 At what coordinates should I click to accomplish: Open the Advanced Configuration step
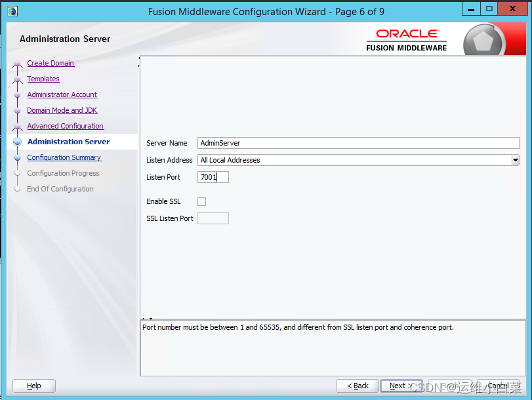pyautogui.click(x=65, y=126)
